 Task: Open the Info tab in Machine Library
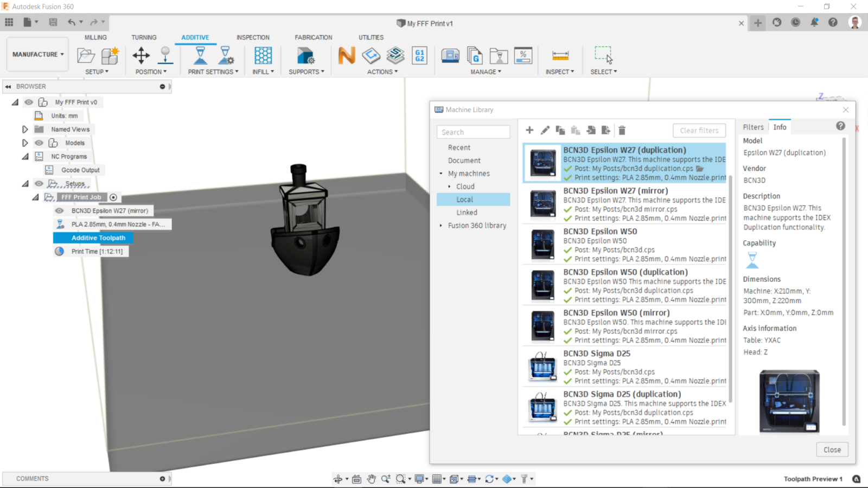coord(780,126)
